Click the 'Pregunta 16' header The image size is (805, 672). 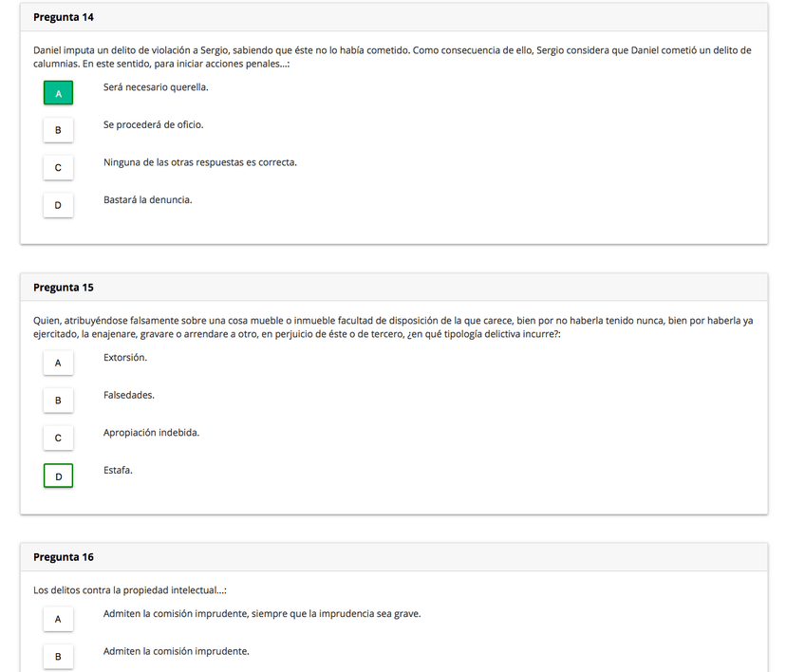[64, 557]
